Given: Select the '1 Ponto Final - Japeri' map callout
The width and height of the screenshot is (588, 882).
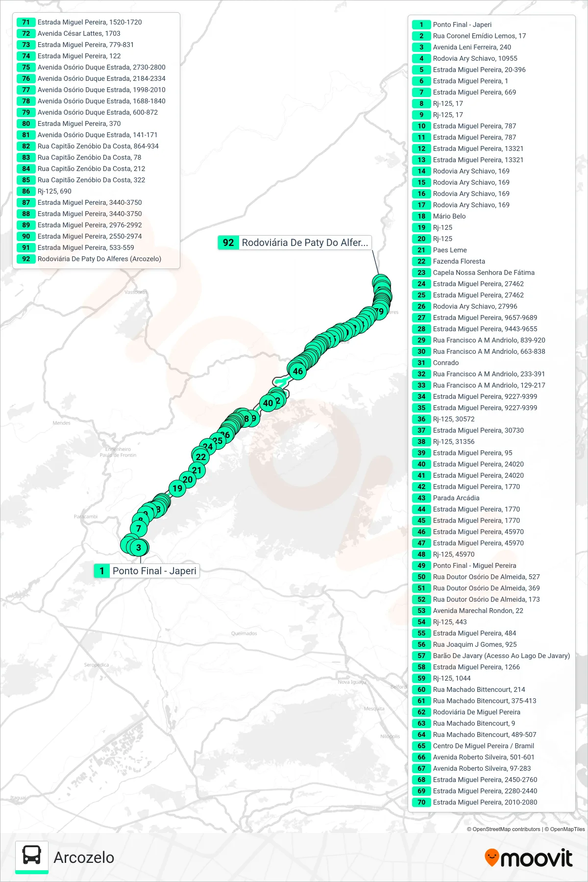Looking at the screenshot, I should tap(147, 571).
